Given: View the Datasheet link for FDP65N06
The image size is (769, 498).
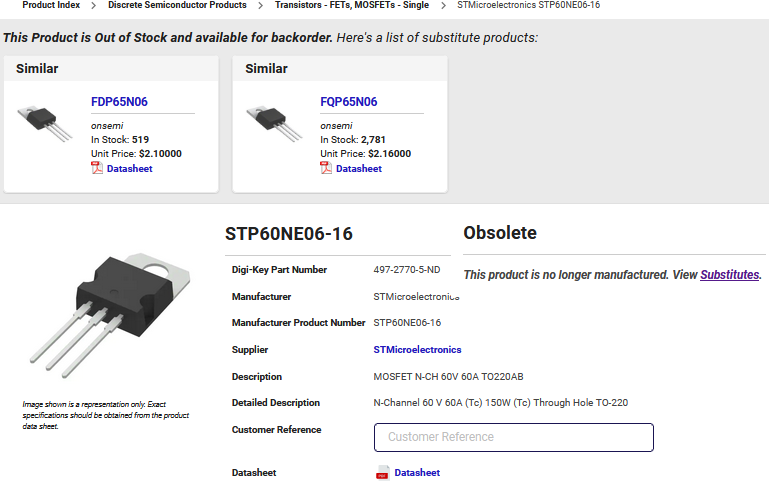Looking at the screenshot, I should (x=129, y=168).
